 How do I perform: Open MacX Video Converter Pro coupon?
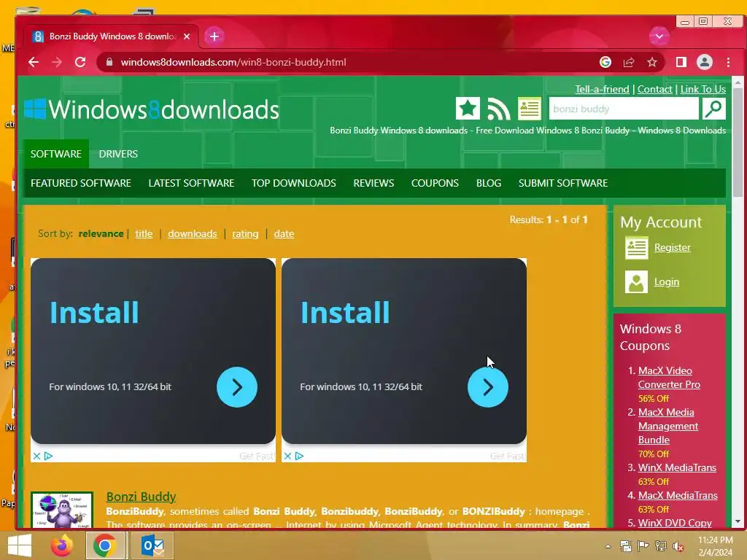[669, 378]
